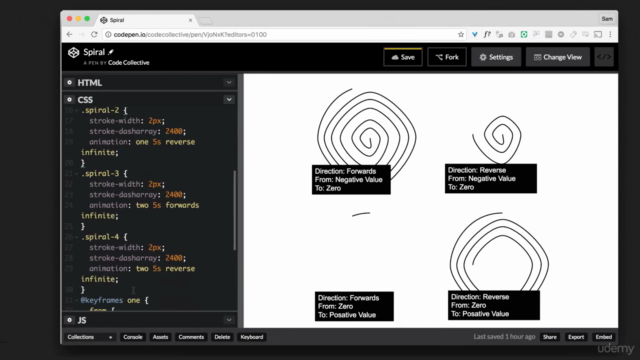Click the Cast screen icon
Viewport: 640px width, 360px height.
598,35
